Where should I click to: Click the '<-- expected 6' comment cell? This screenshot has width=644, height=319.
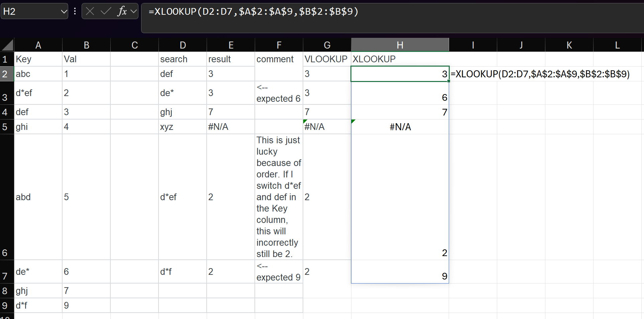pyautogui.click(x=279, y=93)
